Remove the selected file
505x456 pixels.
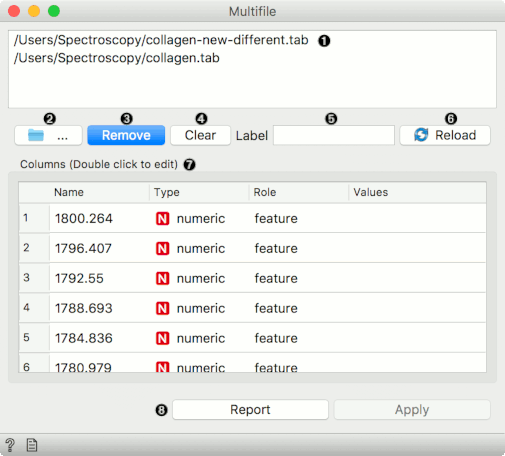(126, 135)
